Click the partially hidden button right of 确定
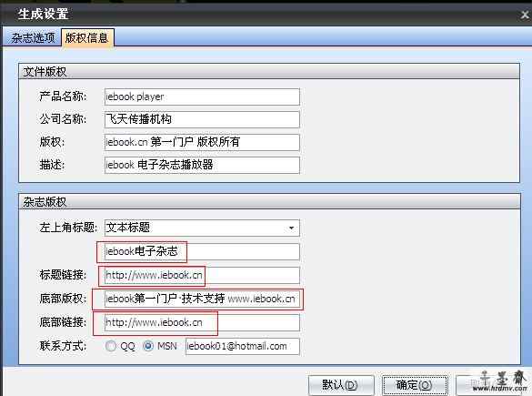Screen dimensions: 532x396 click(x=492, y=385)
